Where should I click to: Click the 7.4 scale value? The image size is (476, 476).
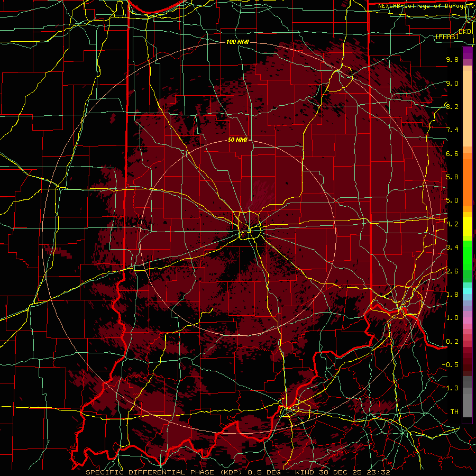click(x=452, y=130)
